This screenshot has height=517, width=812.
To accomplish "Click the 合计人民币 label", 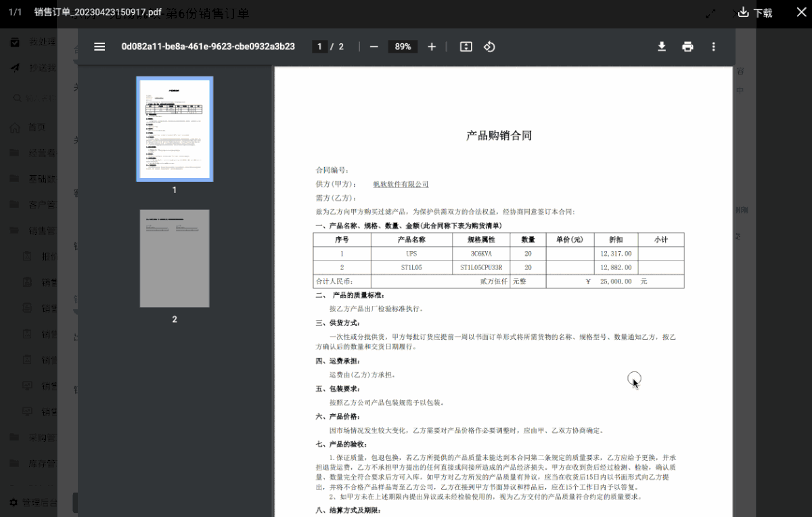I will tap(334, 282).
